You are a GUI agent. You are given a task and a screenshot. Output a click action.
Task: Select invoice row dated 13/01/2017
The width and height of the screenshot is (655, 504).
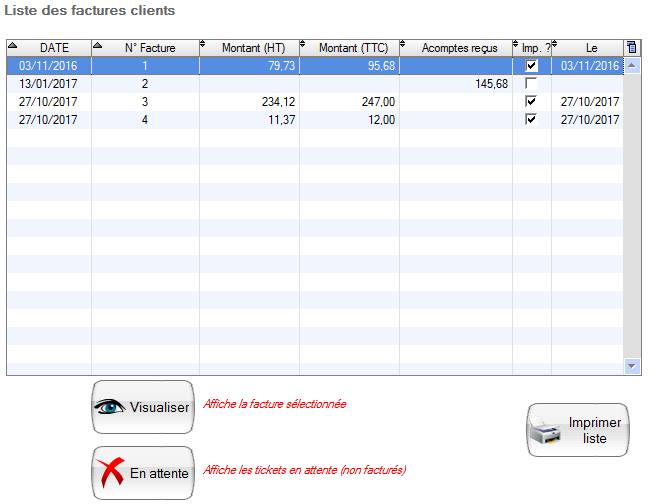click(48, 84)
